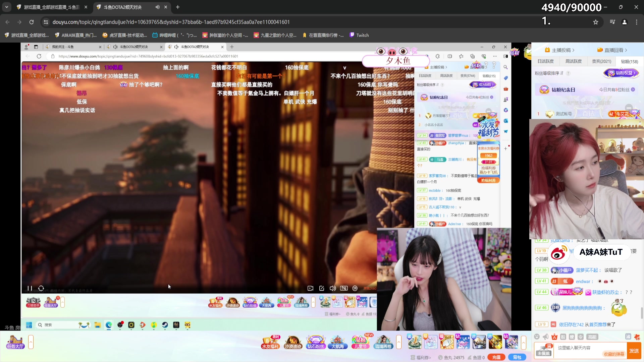Open the 任务大厅 task hall icon
The height and width of the screenshot is (362, 644).
click(x=15, y=342)
